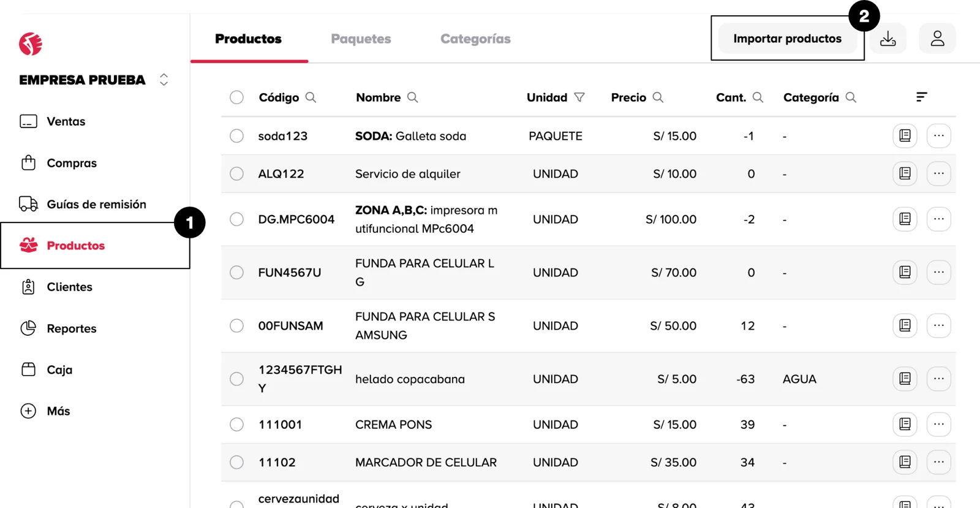The image size is (980, 508).
Task: Open the column settings icon in table header
Action: coord(921,97)
